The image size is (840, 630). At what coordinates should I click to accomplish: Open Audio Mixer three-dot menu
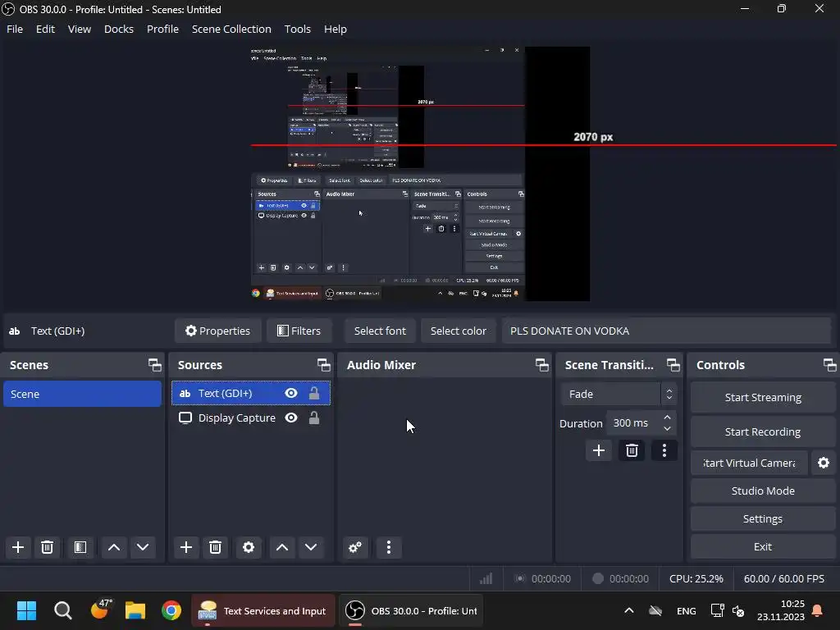[389, 547]
